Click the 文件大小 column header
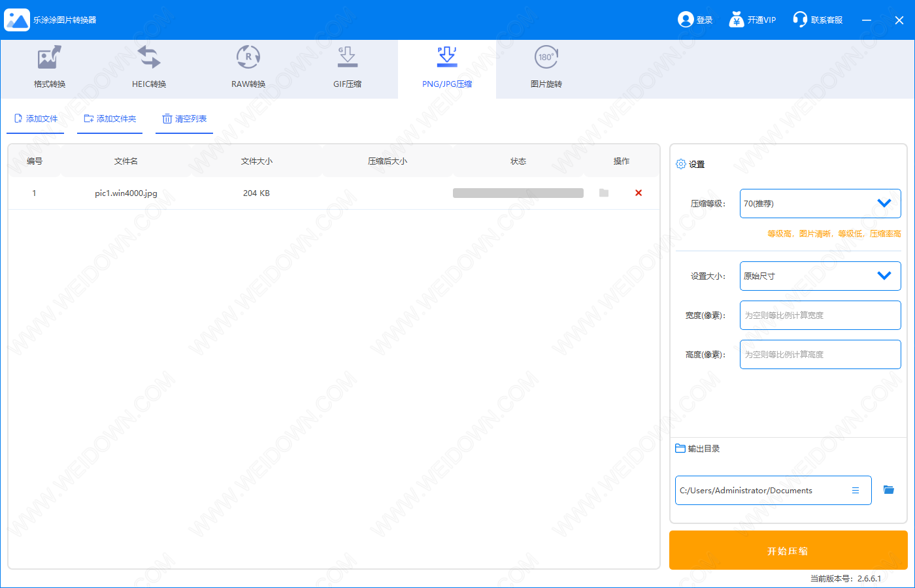915x588 pixels. [257, 161]
